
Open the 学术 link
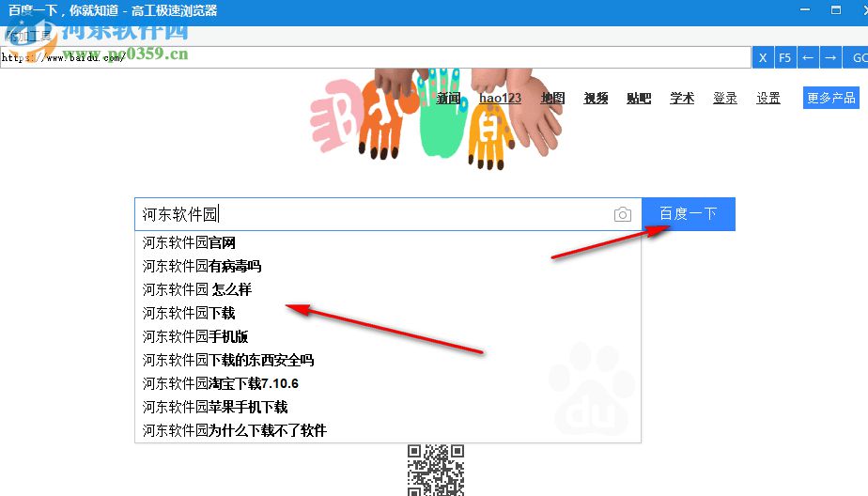pyautogui.click(x=682, y=99)
